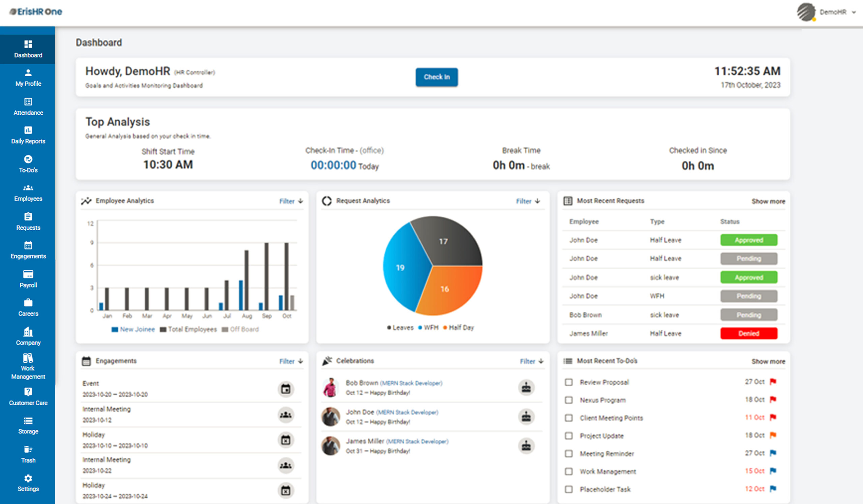Check the Review Proposal to-do checkbox

(569, 382)
